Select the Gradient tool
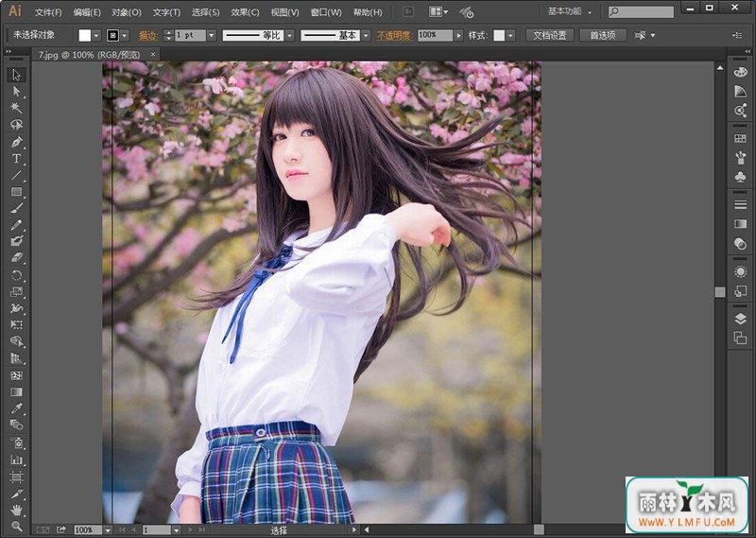The width and height of the screenshot is (756, 538). pyautogui.click(x=16, y=391)
